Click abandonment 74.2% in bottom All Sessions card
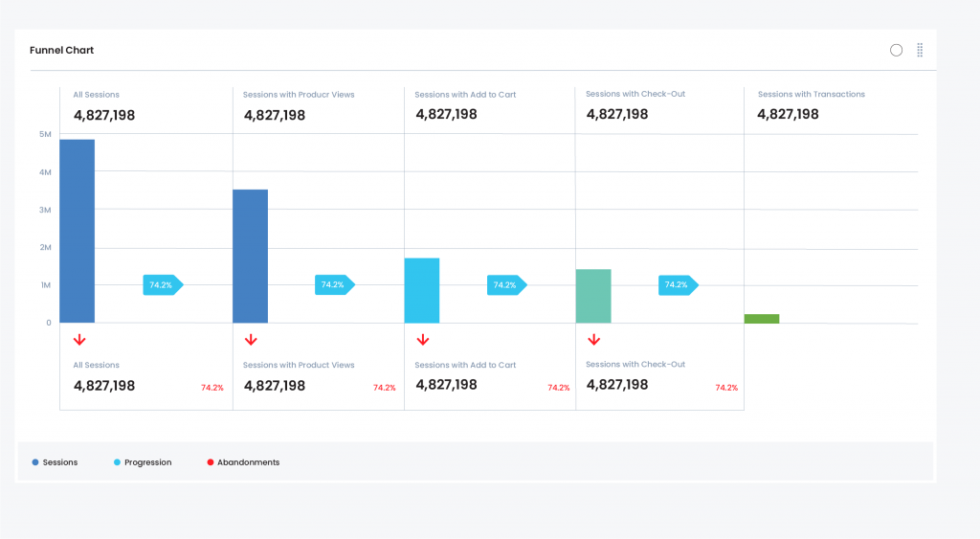Screen dimensions: 980x539 pyautogui.click(x=212, y=388)
